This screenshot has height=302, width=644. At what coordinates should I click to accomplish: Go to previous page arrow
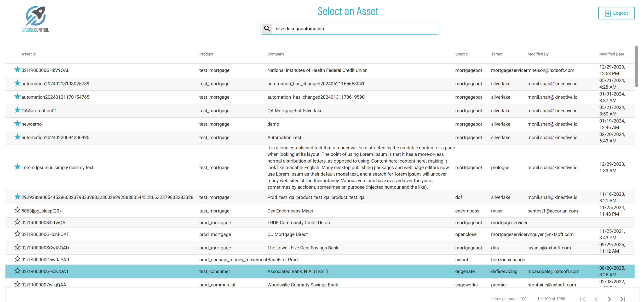pyautogui.click(x=596, y=299)
